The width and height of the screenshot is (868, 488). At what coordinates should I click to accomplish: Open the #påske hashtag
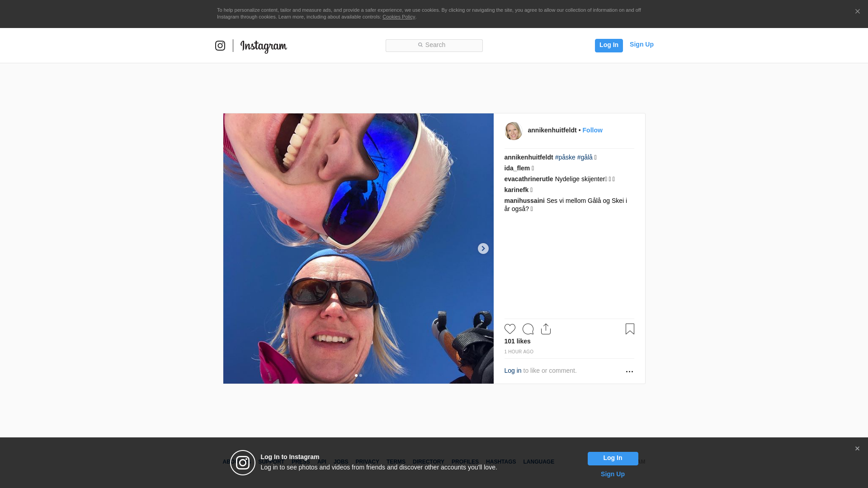point(565,157)
